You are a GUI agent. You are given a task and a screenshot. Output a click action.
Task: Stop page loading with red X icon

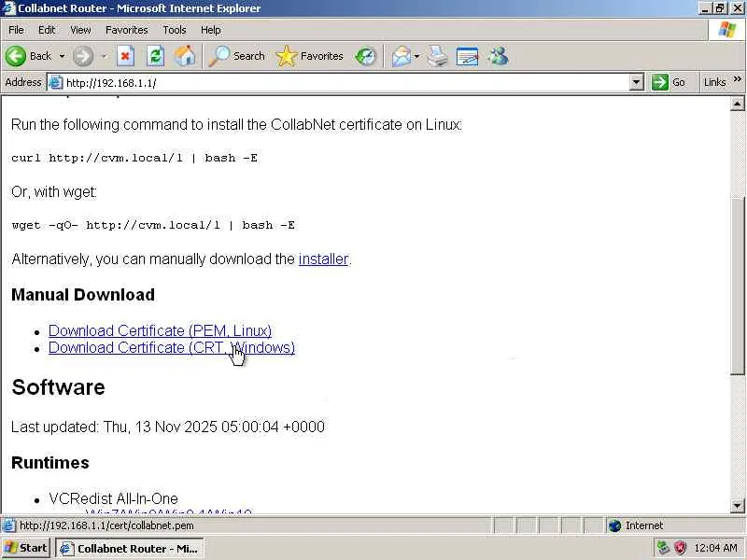[125, 56]
